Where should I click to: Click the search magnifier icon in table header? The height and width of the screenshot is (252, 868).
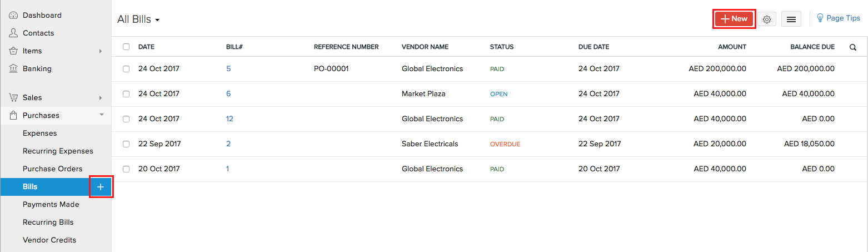[852, 47]
